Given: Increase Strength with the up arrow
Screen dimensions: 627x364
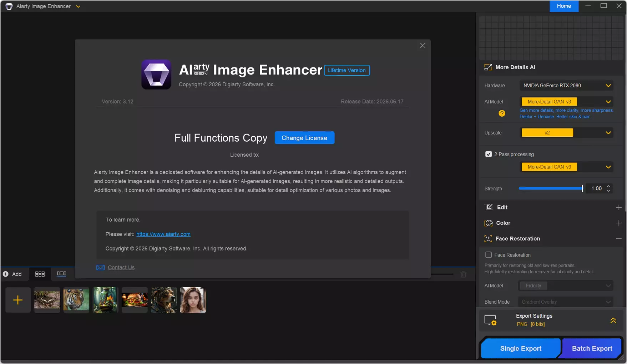Looking at the screenshot, I should (x=608, y=186).
